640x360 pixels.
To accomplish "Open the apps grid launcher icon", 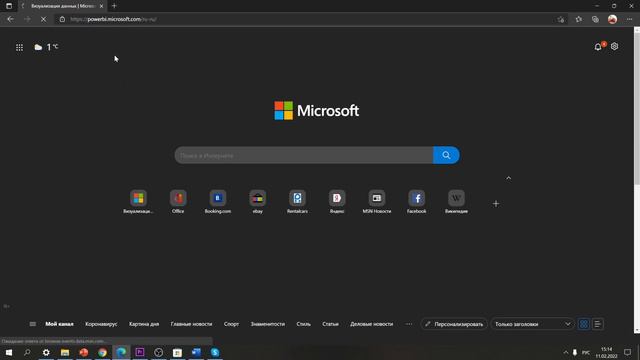I will (x=19, y=47).
